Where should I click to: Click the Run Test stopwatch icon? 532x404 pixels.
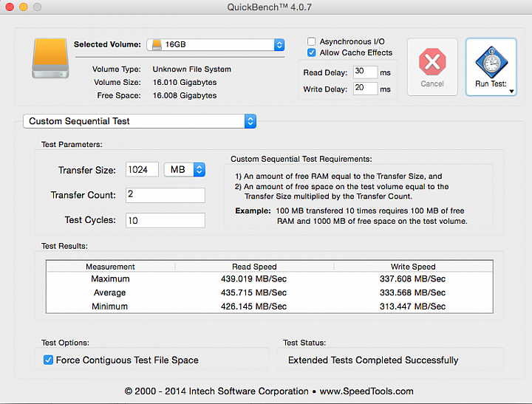(x=491, y=62)
